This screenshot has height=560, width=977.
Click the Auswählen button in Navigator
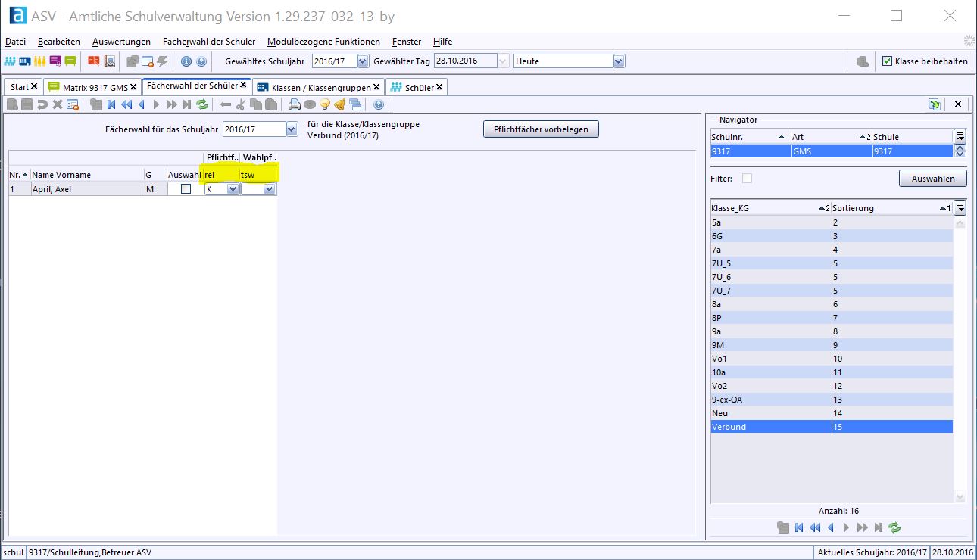(x=933, y=179)
